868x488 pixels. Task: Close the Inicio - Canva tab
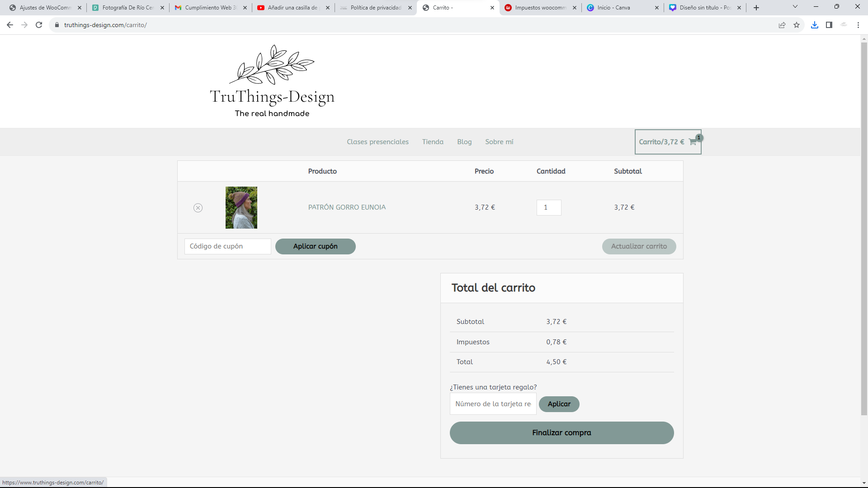[x=657, y=8]
